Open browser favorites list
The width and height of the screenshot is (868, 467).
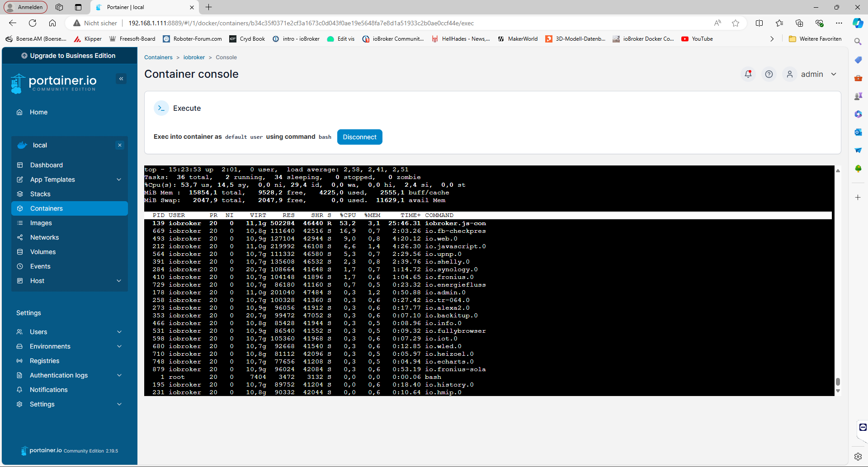point(779,23)
